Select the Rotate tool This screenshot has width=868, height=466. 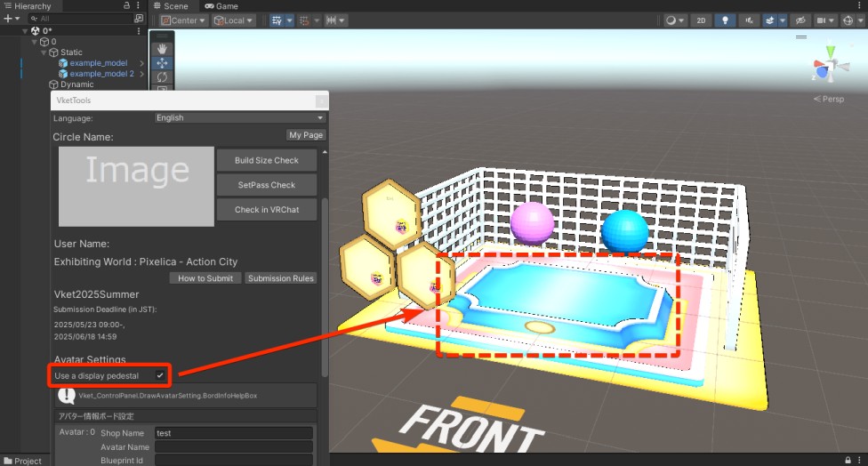click(162, 77)
